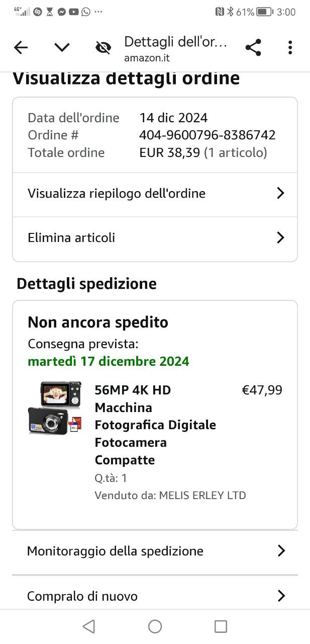Screen dimensions: 310x644
Task: Toggle the crossed-eye tracking protection icon
Action: point(103,48)
